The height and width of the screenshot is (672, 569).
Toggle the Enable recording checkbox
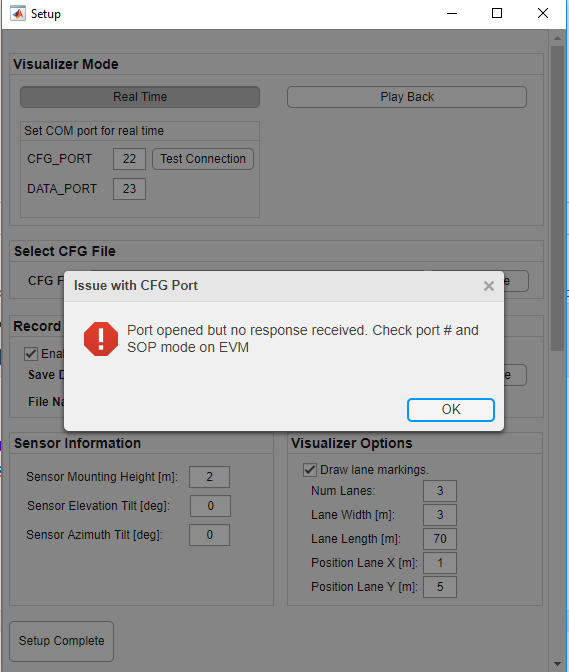31,354
